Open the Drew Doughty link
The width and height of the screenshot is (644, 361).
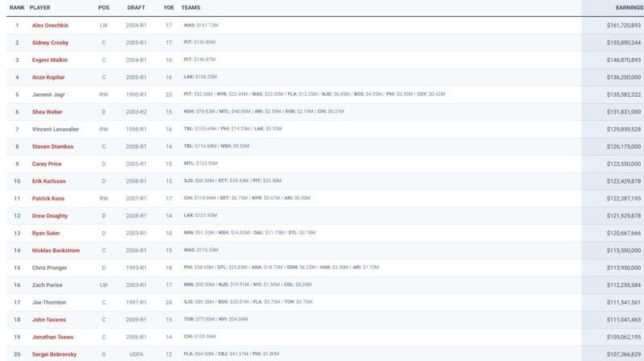tap(49, 216)
